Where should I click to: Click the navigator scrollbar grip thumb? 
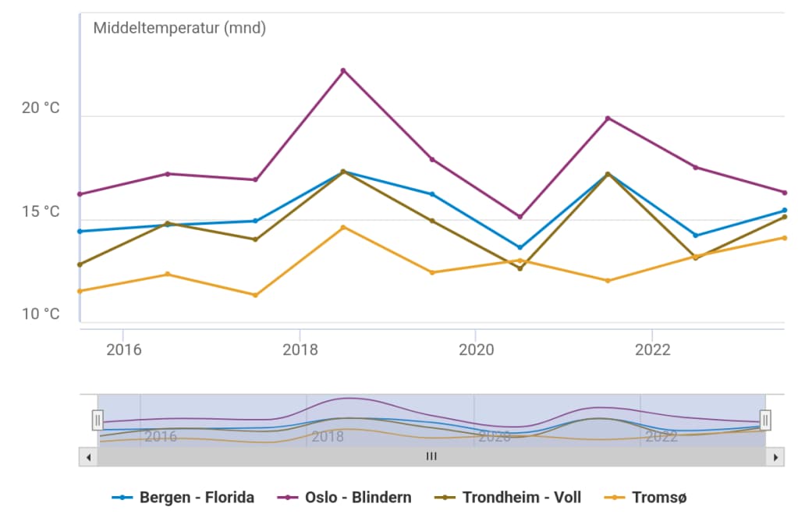[431, 457]
